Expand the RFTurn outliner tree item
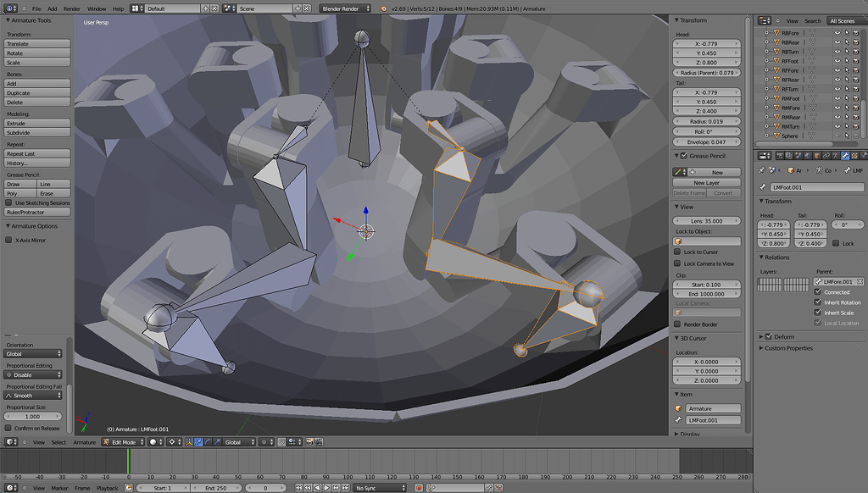 (766, 89)
